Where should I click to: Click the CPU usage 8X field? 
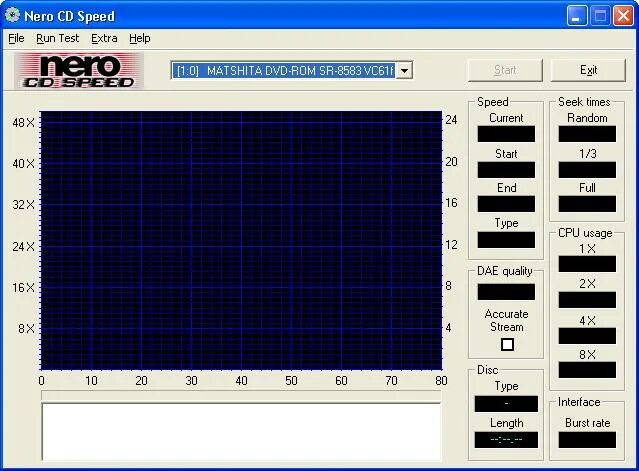(x=587, y=370)
